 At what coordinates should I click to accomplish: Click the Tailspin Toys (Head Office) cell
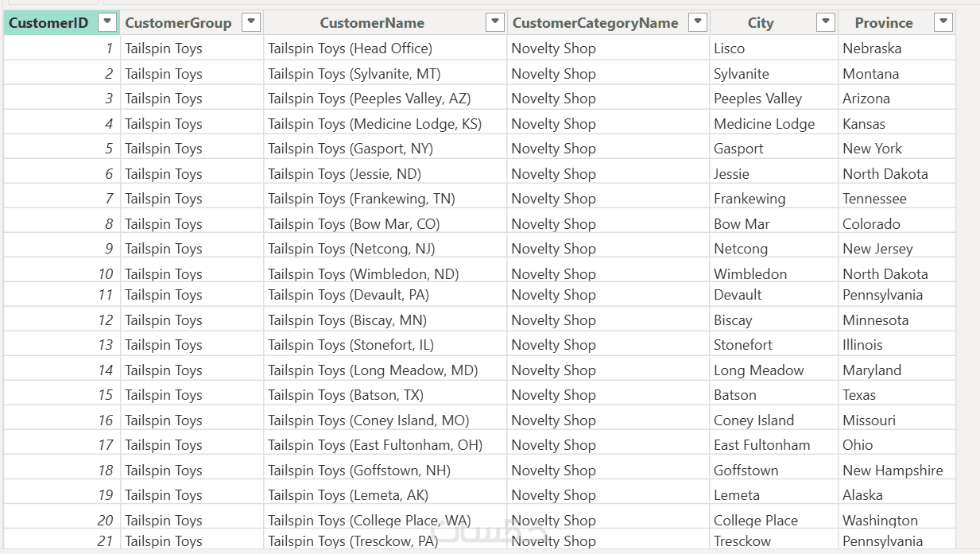350,48
